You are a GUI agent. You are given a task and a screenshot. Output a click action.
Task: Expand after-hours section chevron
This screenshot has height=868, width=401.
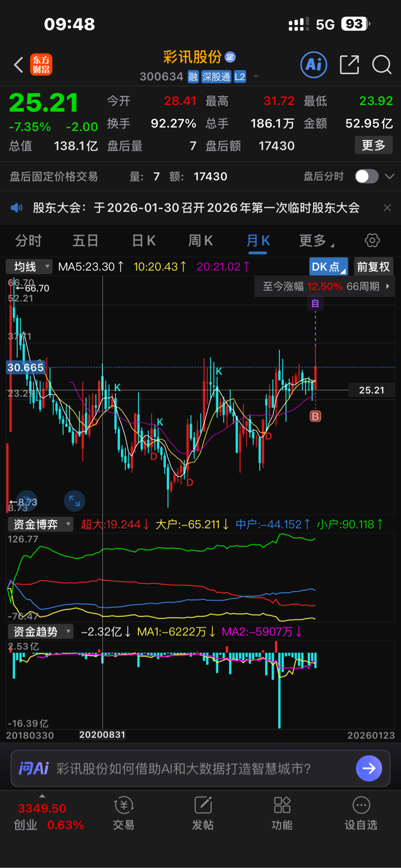click(390, 177)
